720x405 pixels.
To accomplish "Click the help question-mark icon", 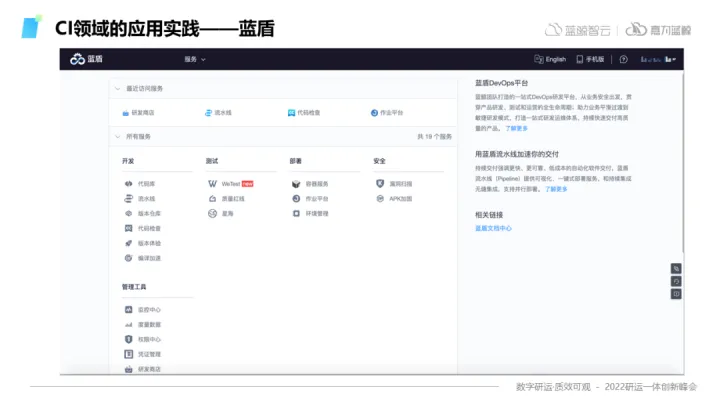I will click(x=623, y=59).
